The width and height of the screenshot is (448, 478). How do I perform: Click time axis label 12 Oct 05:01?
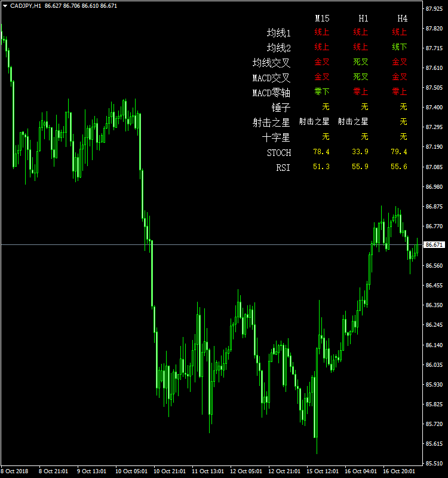pos(246,471)
